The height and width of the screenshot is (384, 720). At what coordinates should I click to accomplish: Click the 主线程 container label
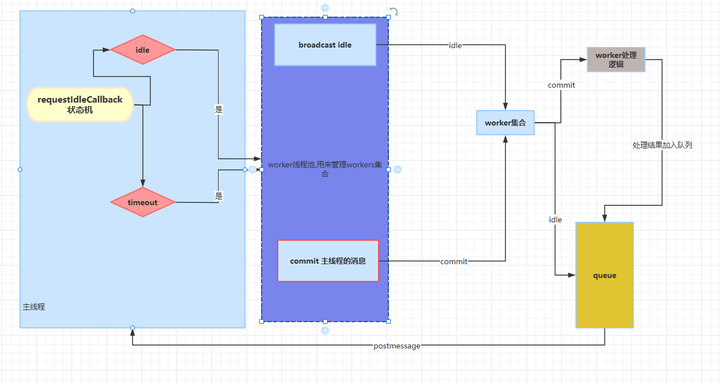coord(34,307)
